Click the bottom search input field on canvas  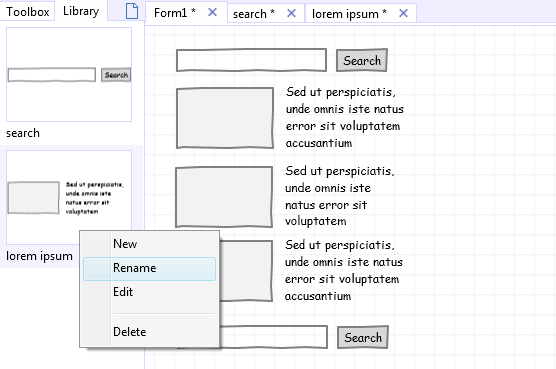pyautogui.click(x=273, y=337)
